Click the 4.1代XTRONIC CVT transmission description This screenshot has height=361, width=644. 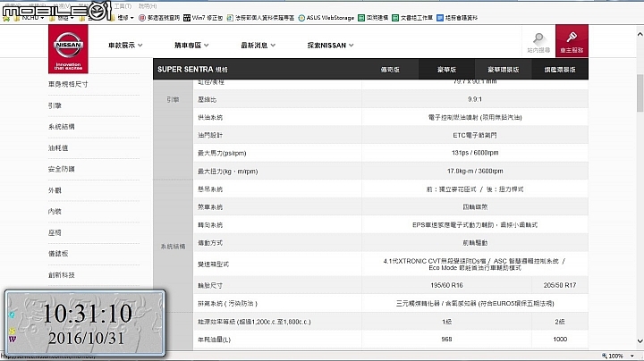coord(475,264)
